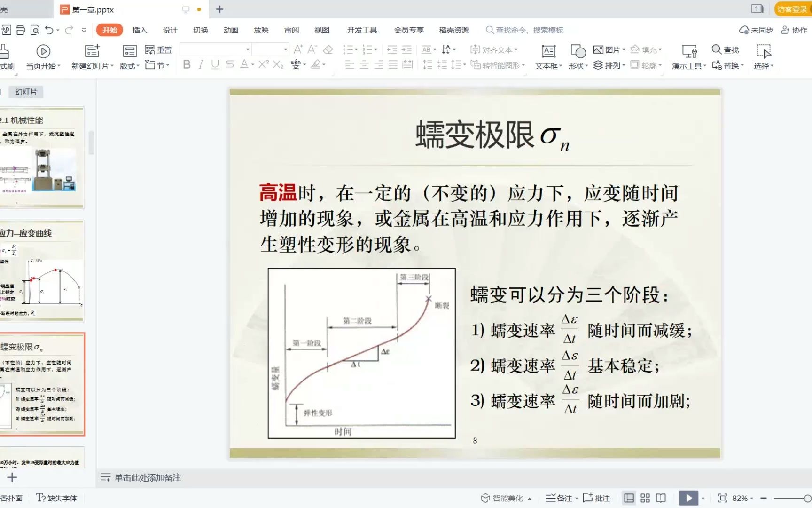Switch to normal view in status bar
This screenshot has width=812, height=508.
coord(629,498)
